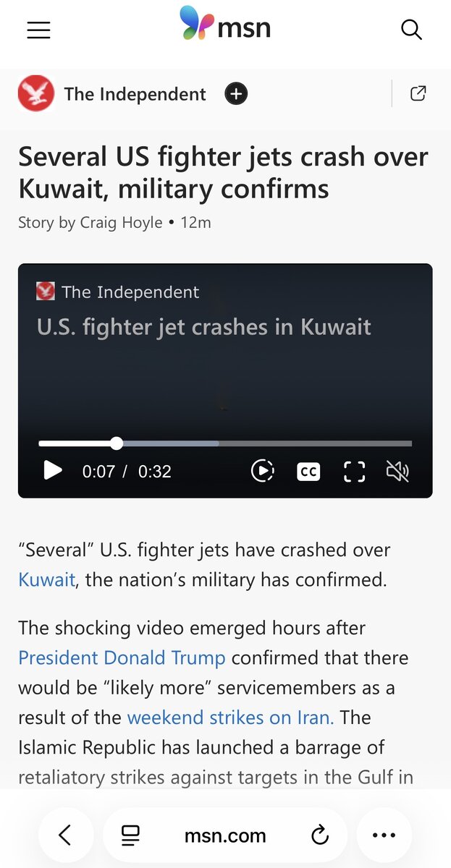Open the search magnifier icon
The width and height of the screenshot is (451, 868).
tap(411, 30)
